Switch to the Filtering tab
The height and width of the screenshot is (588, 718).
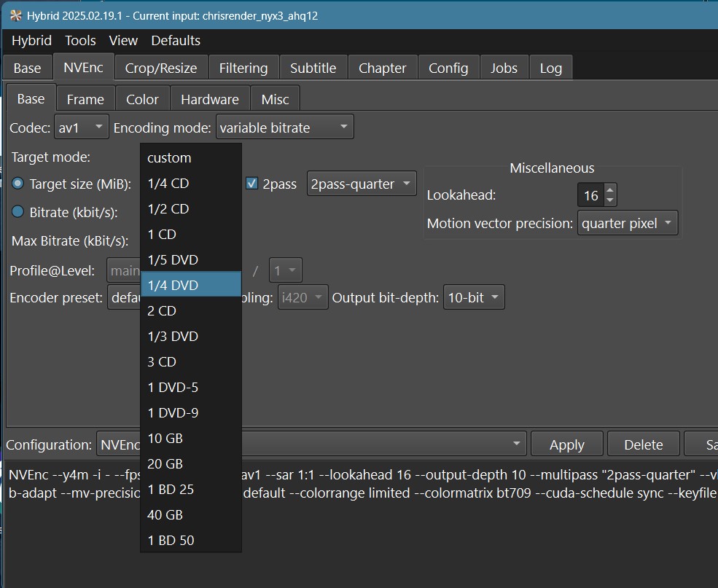243,68
